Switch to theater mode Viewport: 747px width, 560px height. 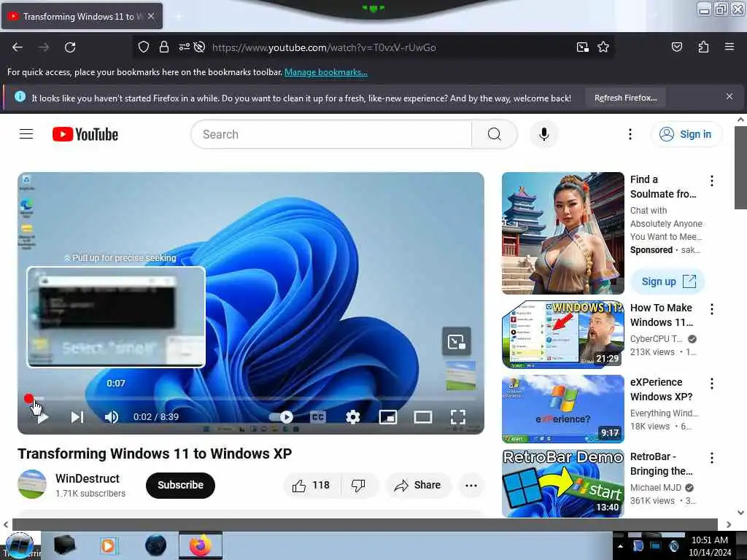(423, 417)
